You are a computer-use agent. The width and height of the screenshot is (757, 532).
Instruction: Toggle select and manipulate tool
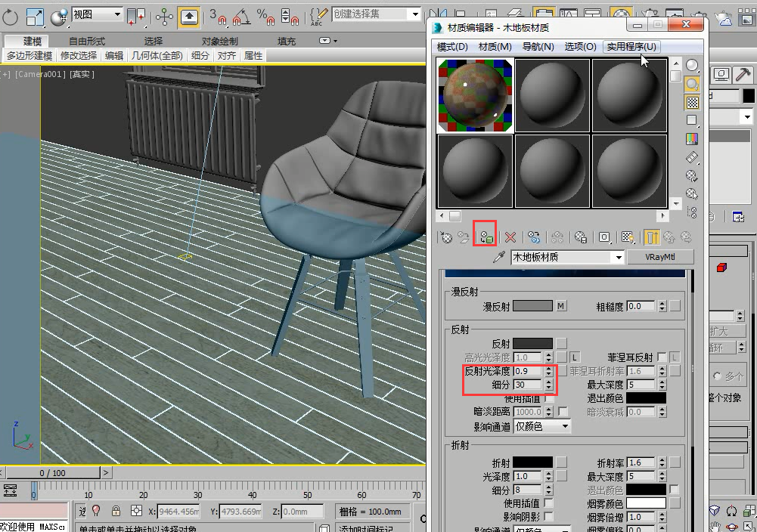pos(164,17)
